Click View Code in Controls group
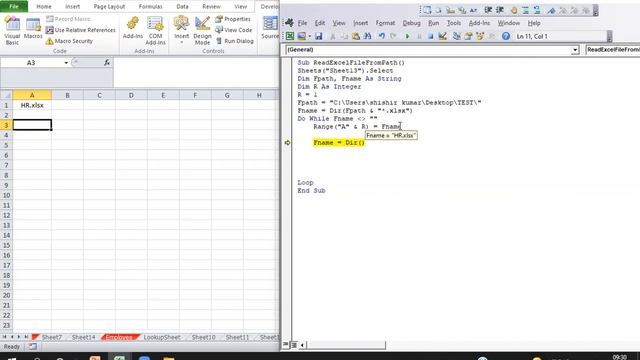Screen dimensions: 640x360 233,30
